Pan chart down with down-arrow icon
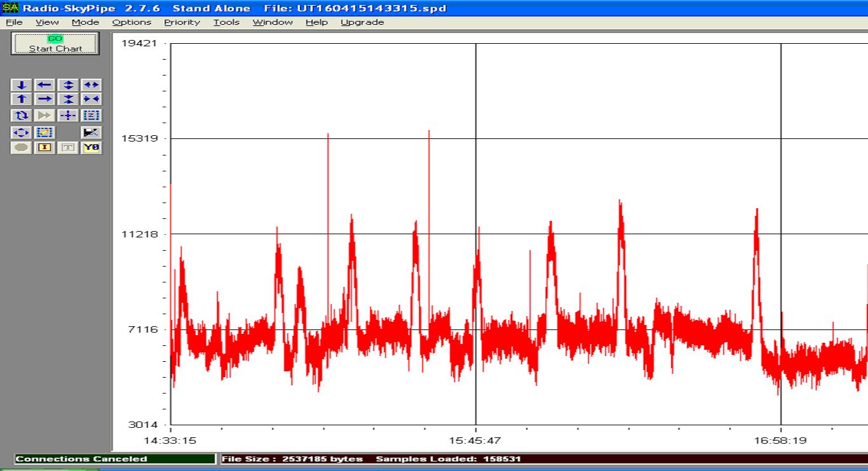868x471 pixels. click(x=22, y=85)
